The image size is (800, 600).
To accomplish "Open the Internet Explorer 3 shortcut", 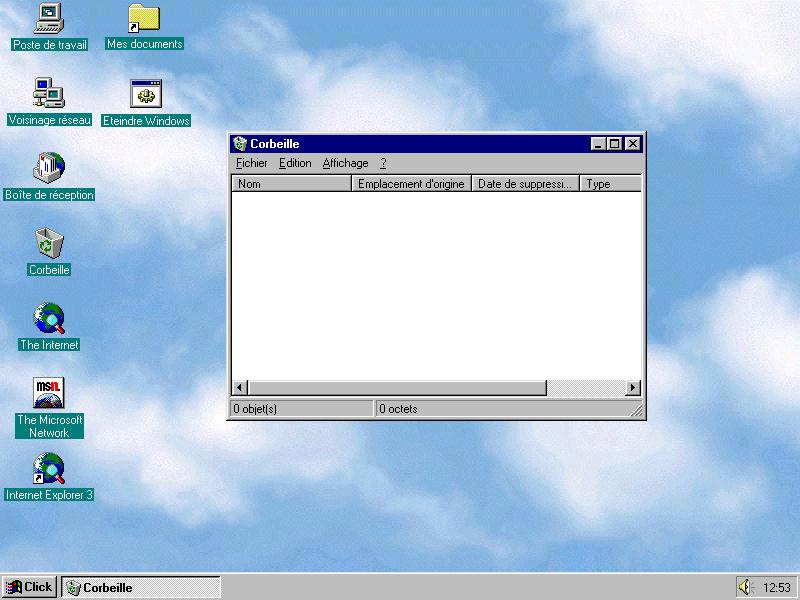I will [49, 469].
